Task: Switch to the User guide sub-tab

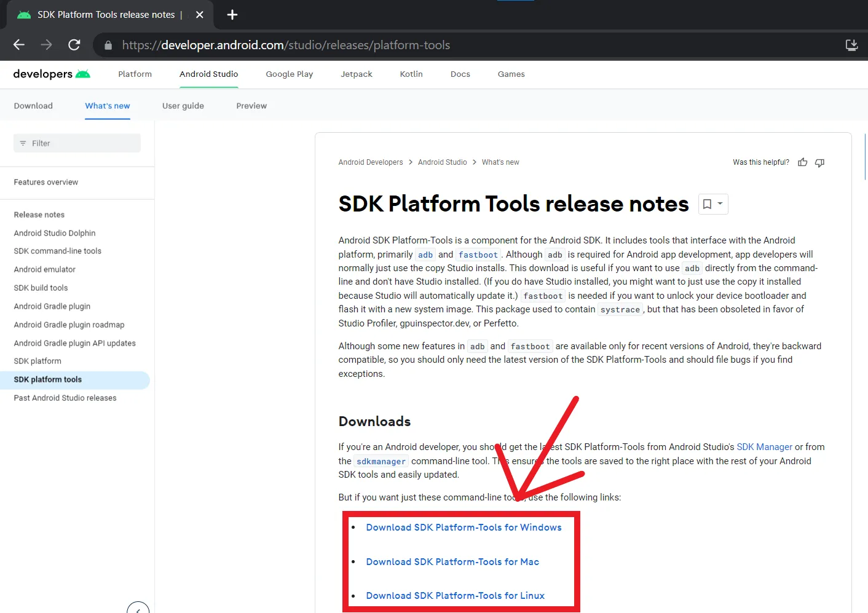Action: 183,106
